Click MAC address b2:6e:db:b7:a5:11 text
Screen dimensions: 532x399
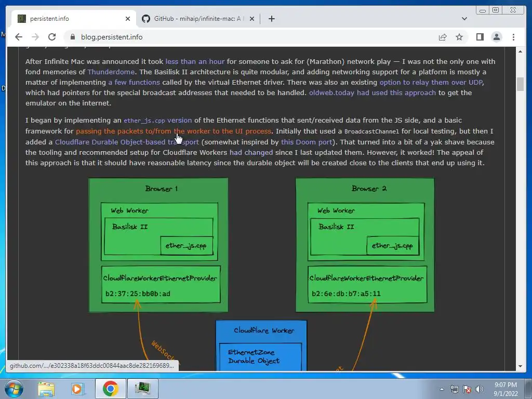(346, 294)
